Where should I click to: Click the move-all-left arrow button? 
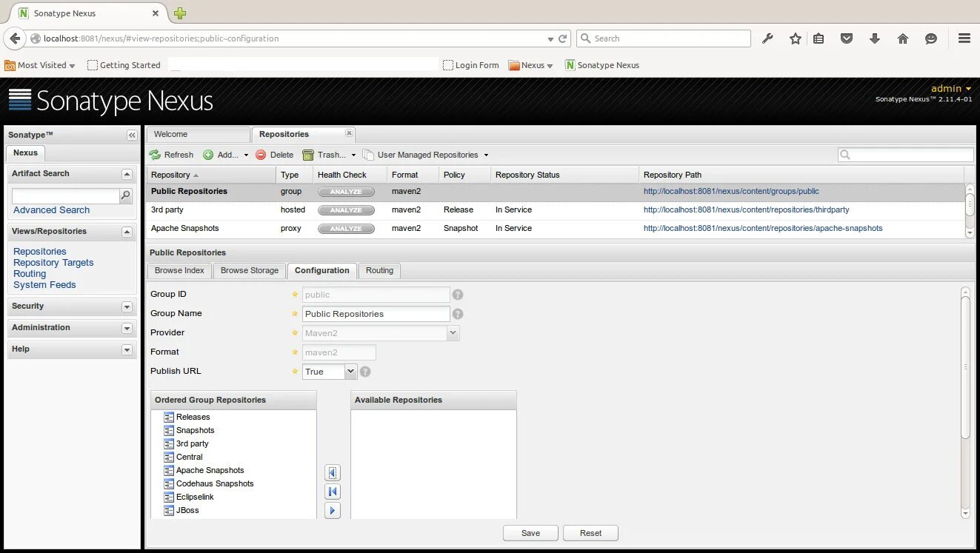point(333,492)
